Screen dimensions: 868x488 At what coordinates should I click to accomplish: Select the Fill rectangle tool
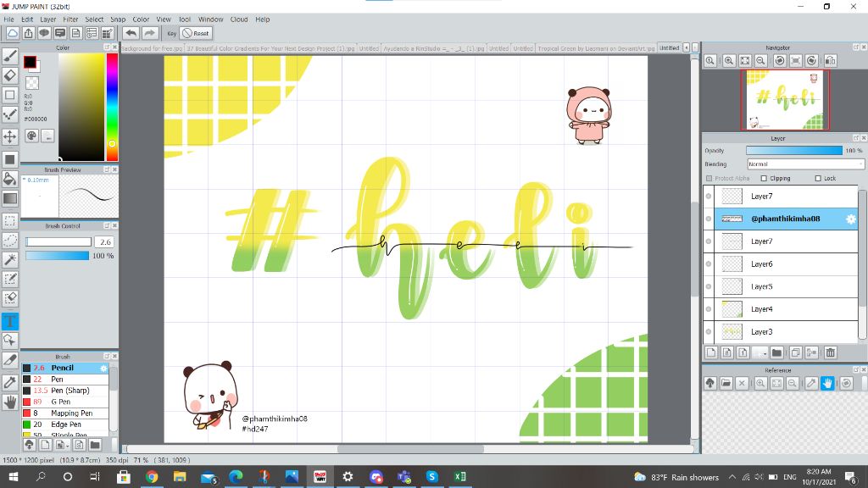coord(10,159)
